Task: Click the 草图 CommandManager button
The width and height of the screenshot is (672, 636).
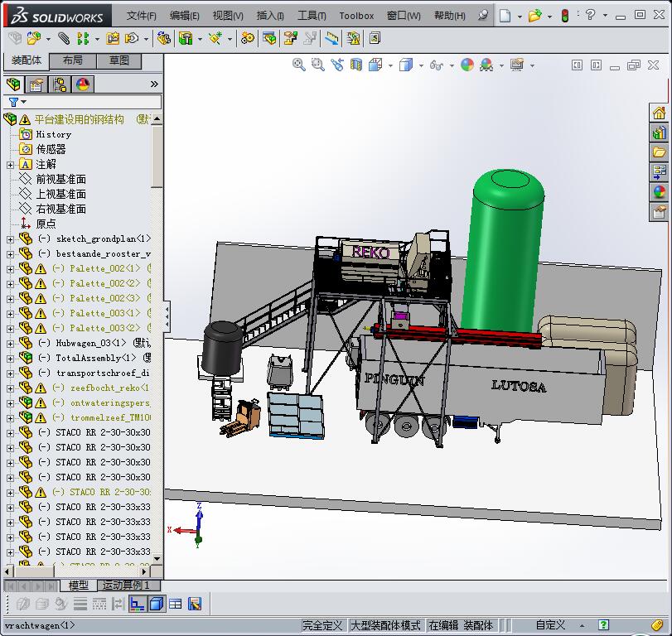Action: coord(120,60)
